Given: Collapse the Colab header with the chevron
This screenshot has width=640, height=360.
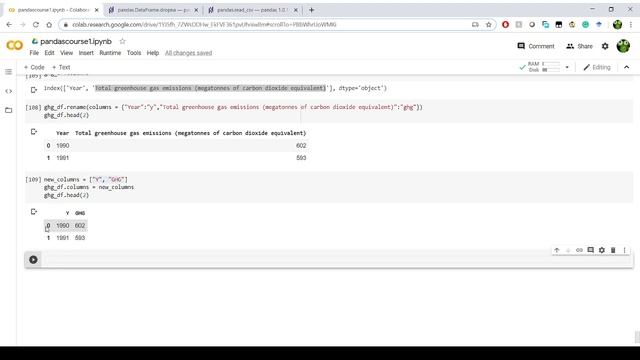Looking at the screenshot, I should [x=627, y=67].
